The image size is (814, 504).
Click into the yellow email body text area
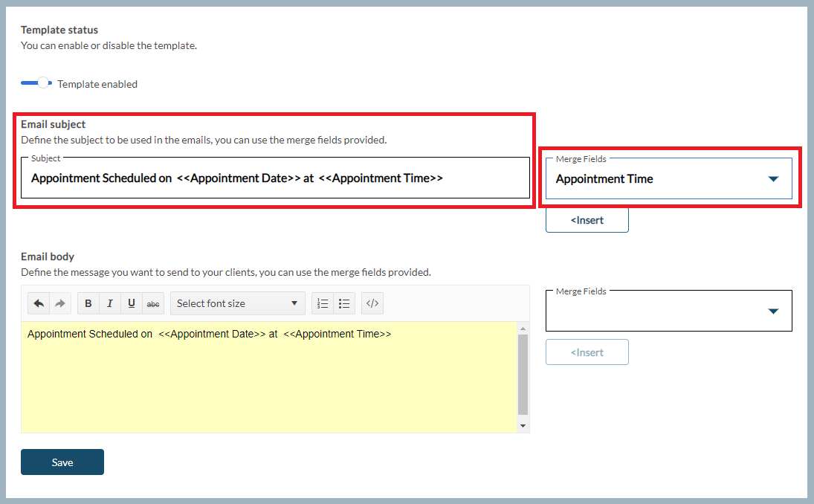tap(268, 379)
